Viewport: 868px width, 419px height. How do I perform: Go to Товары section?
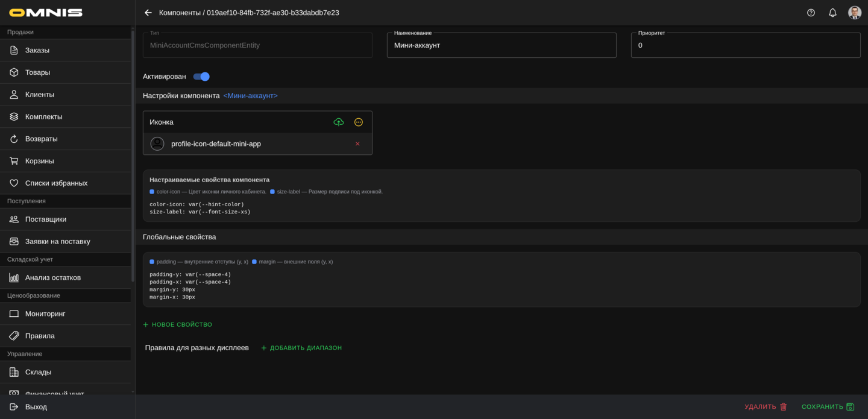pos(37,72)
